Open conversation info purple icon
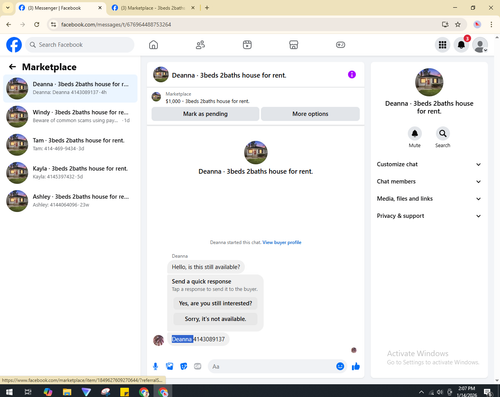Image resolution: width=500 pixels, height=397 pixels. tap(352, 75)
